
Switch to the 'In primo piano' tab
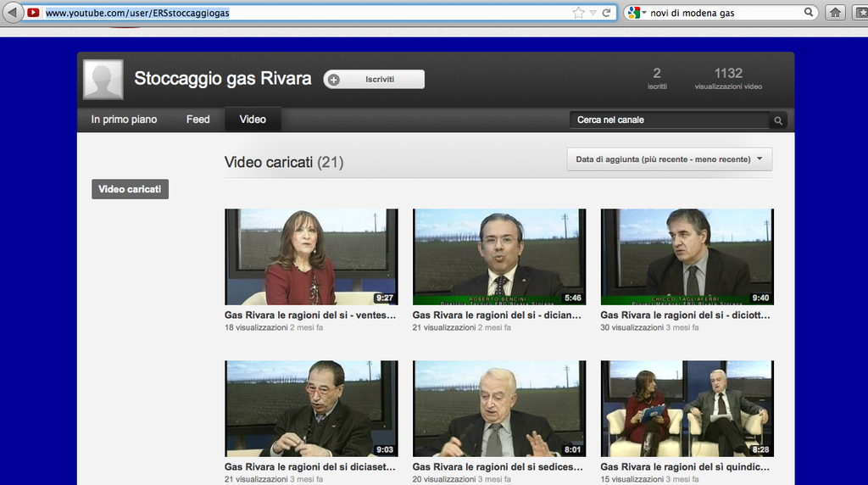click(124, 120)
